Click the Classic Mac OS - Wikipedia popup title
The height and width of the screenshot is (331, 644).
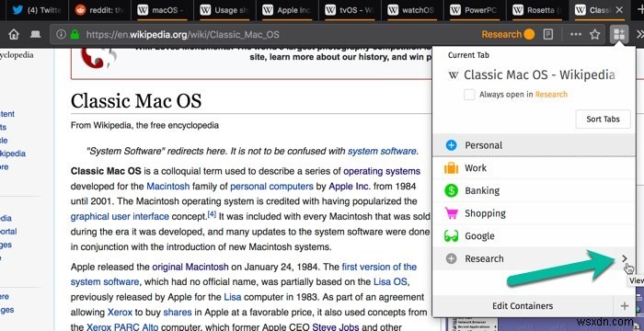(x=539, y=75)
